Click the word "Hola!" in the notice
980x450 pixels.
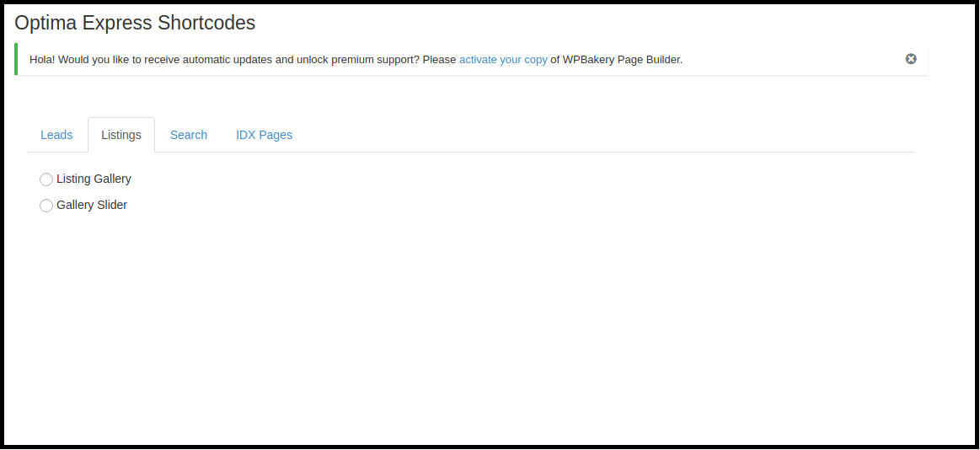pyautogui.click(x=44, y=60)
